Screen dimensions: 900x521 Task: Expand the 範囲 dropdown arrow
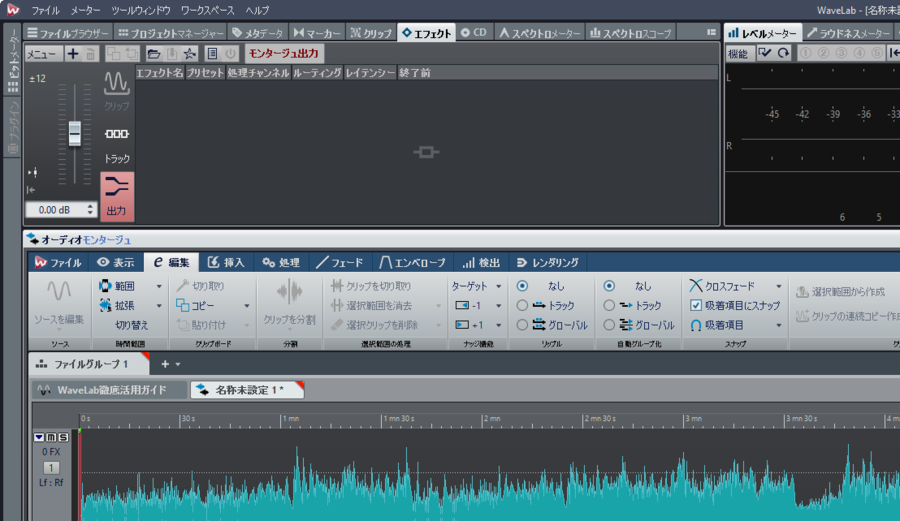pyautogui.click(x=159, y=286)
